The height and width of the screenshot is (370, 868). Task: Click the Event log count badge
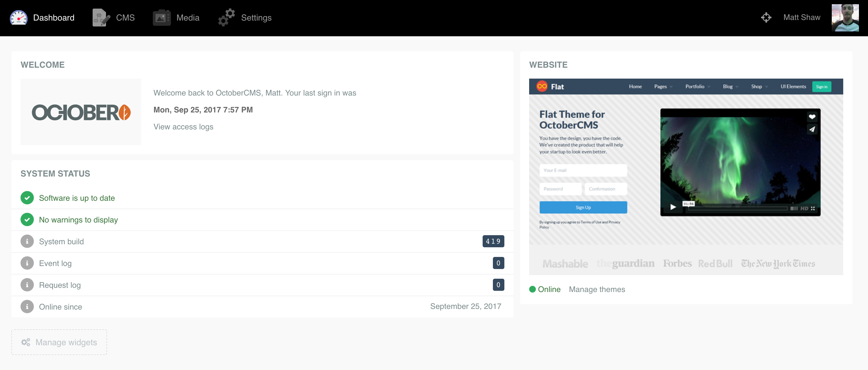click(x=498, y=263)
